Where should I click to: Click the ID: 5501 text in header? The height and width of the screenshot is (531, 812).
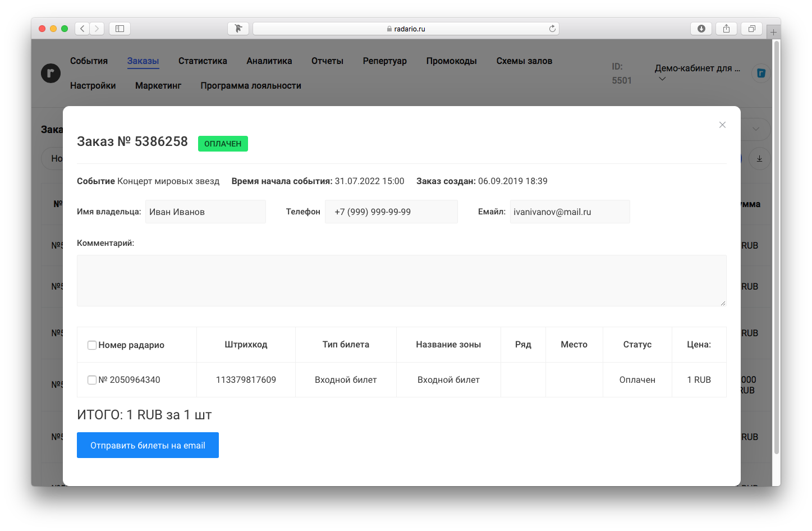point(622,74)
